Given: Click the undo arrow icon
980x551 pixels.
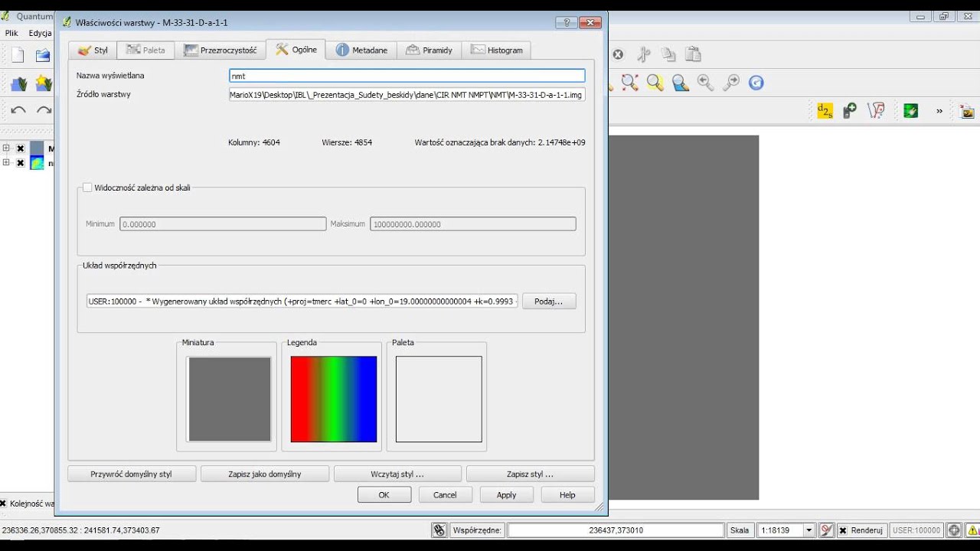Looking at the screenshot, I should click(18, 110).
